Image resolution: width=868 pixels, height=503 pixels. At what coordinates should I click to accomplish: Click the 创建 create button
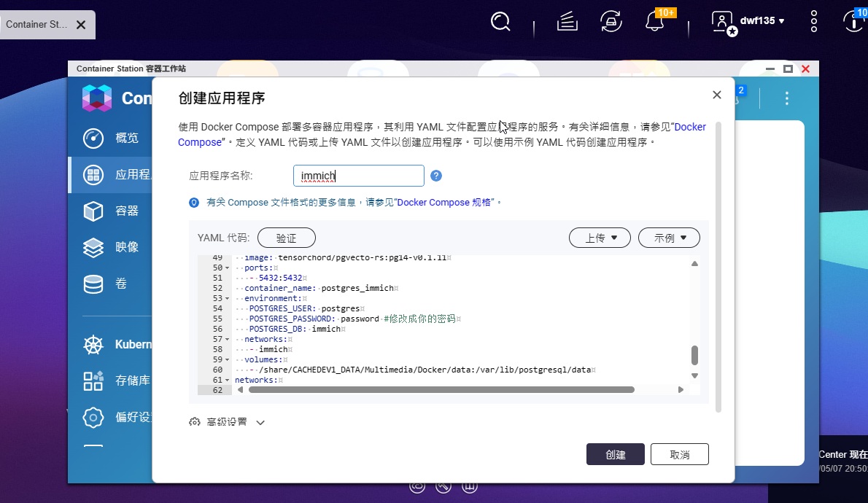click(616, 454)
